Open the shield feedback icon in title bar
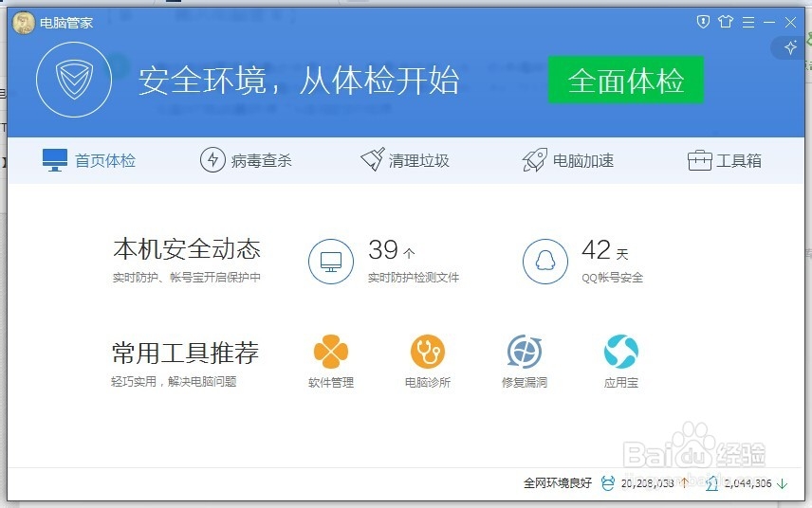The height and width of the screenshot is (508, 812). [703, 22]
